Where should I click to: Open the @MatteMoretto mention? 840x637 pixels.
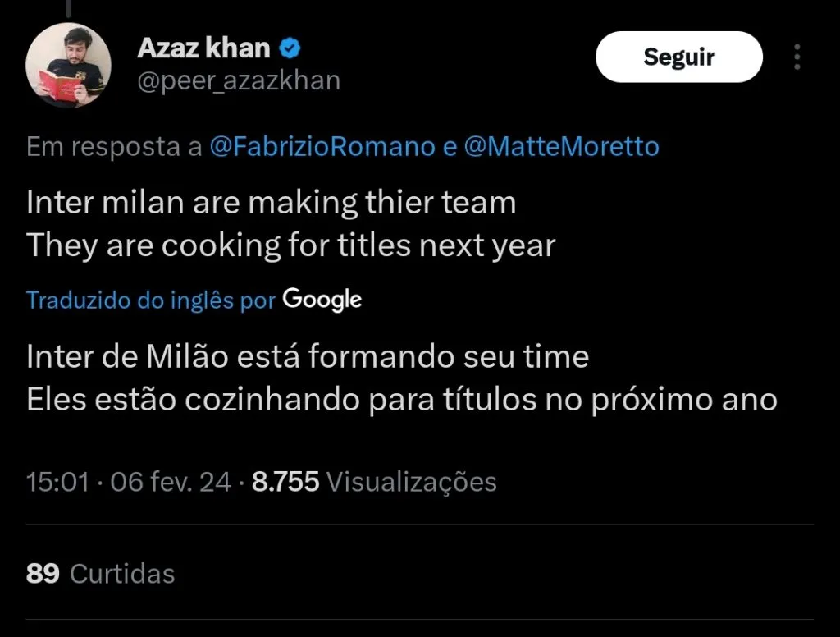click(562, 147)
